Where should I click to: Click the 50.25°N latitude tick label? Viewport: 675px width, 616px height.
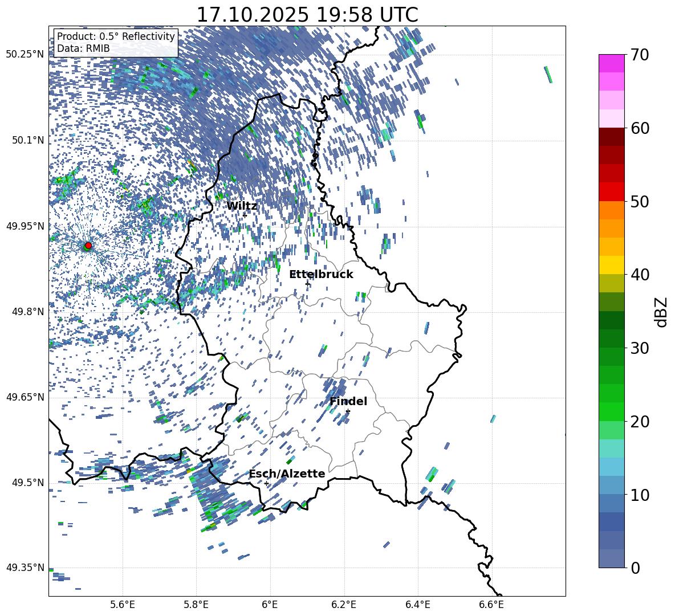click(x=25, y=55)
